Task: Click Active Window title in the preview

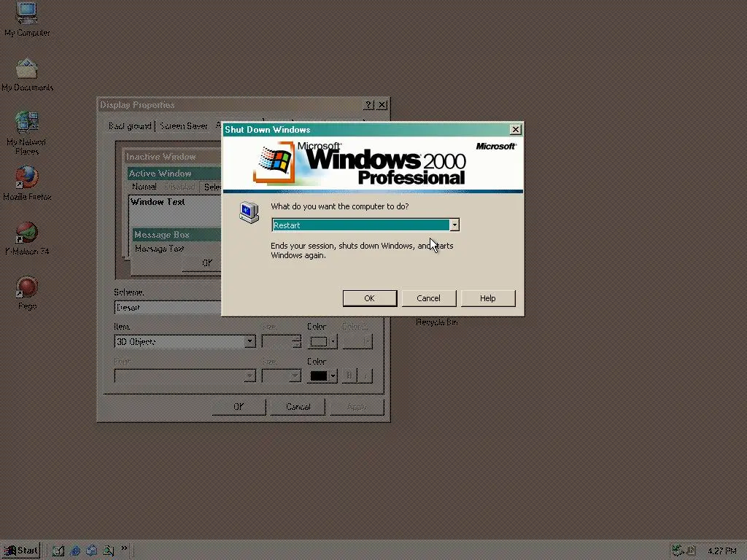Action: pos(160,174)
